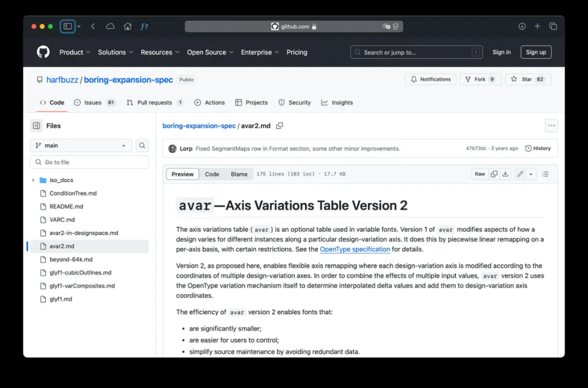Collapse the Files tree panel icon
The image size is (588, 388).
[36, 126]
